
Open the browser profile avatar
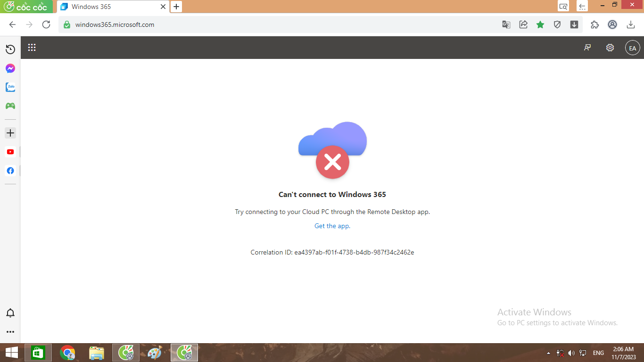612,25
